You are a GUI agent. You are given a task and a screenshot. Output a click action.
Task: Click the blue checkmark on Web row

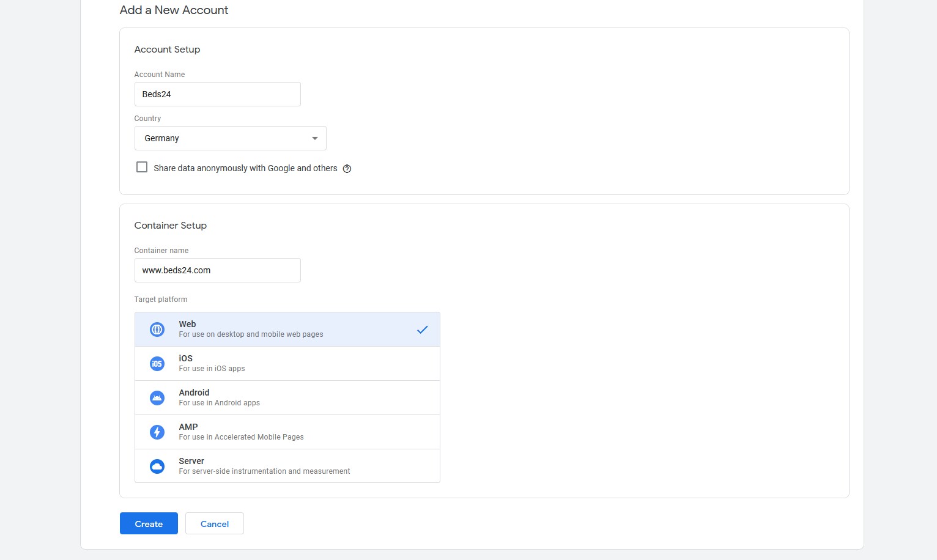click(422, 330)
